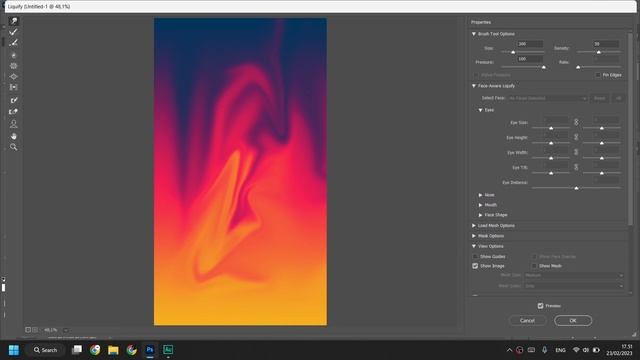Expand the Mask Options section
Screen dimensions: 640x360
pyautogui.click(x=474, y=236)
